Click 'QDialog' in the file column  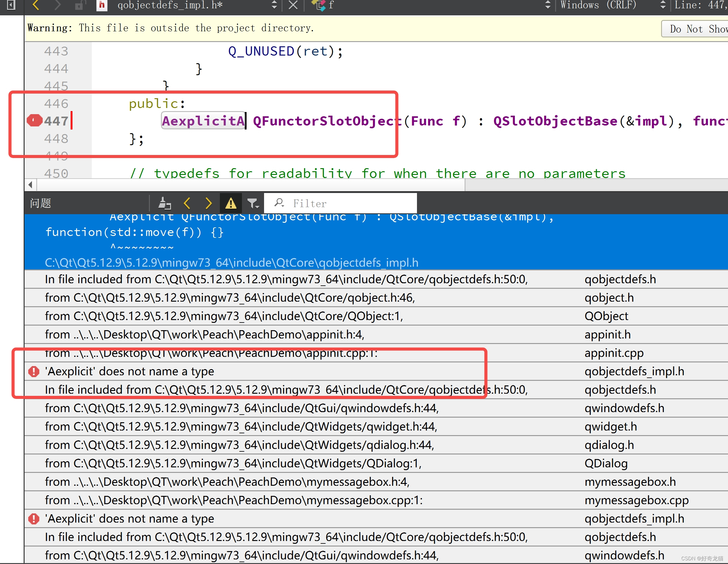coord(606,464)
